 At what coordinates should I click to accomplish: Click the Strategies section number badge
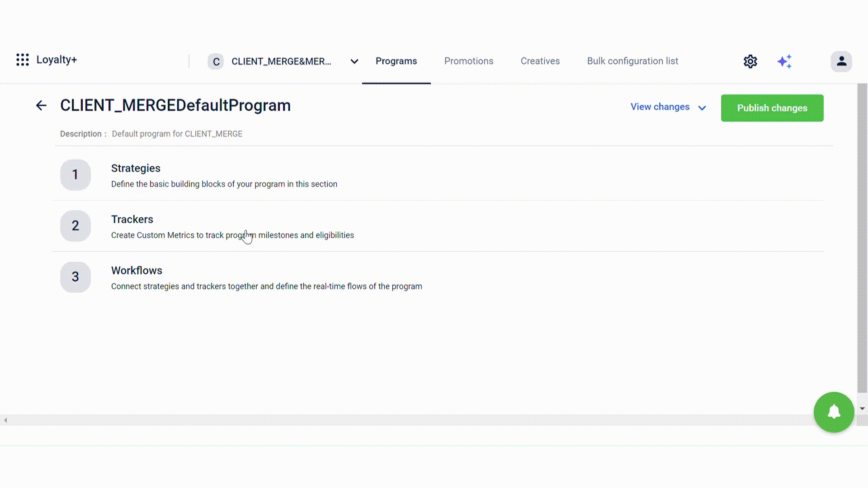click(75, 174)
